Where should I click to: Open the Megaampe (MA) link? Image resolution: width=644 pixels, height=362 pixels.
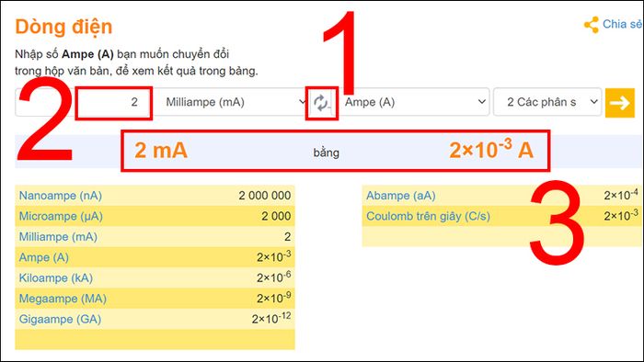pos(63,299)
